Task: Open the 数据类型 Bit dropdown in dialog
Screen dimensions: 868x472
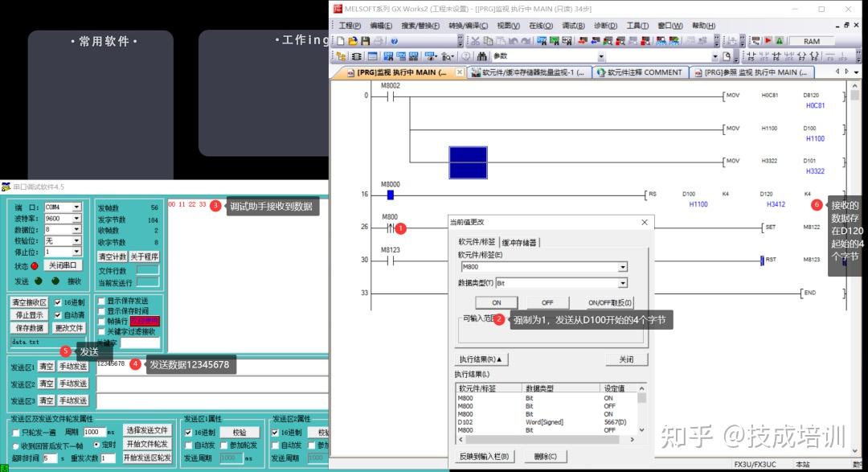Action: [x=623, y=282]
